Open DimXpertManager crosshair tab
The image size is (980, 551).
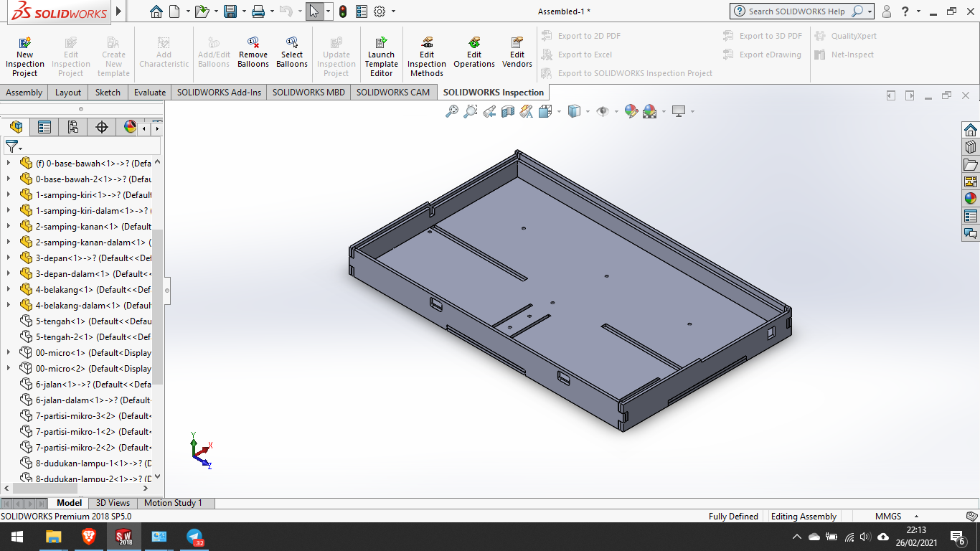101,127
